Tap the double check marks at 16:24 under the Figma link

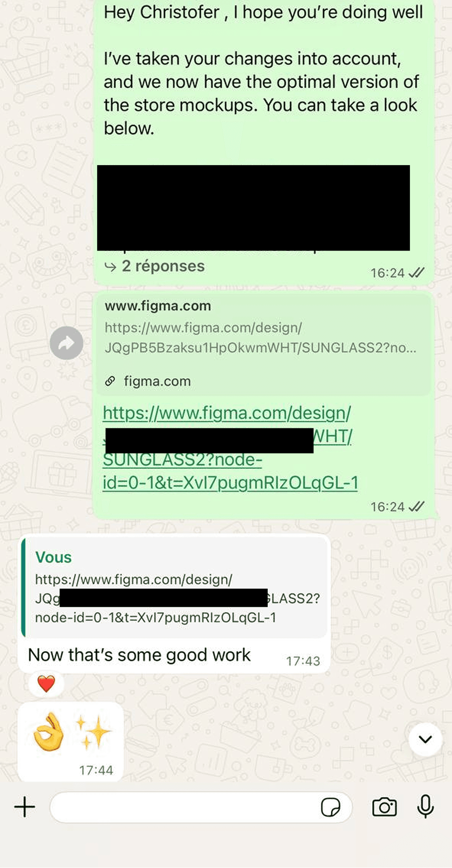pos(416,506)
